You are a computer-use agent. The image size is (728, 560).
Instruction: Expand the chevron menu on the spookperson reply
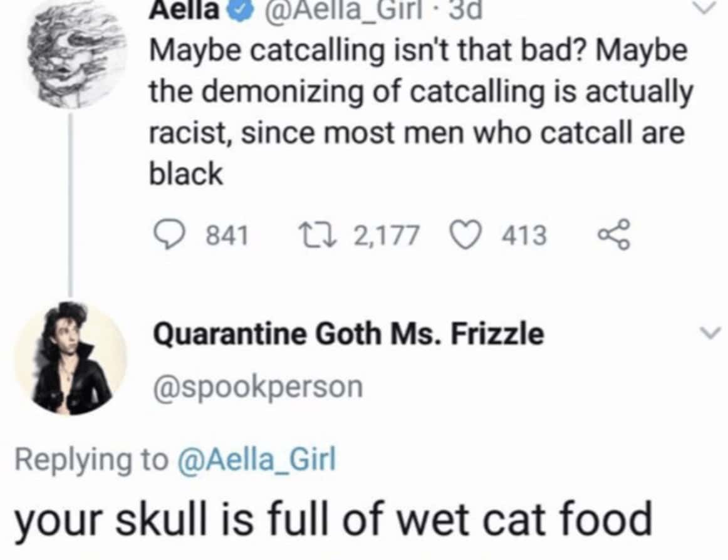(x=707, y=333)
